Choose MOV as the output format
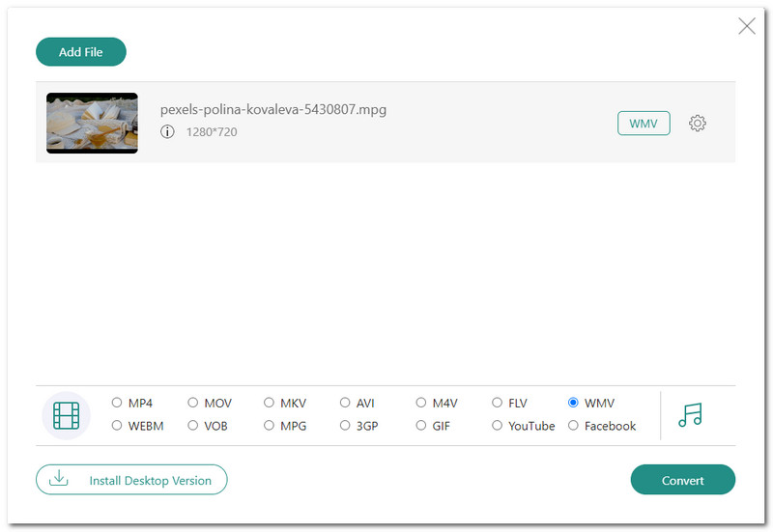This screenshot has width=773, height=532. coord(193,403)
